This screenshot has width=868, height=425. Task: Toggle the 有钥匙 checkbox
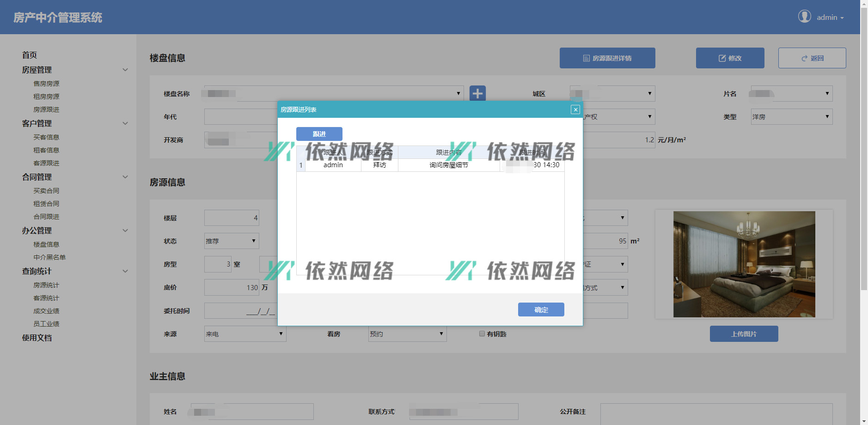coord(482,334)
